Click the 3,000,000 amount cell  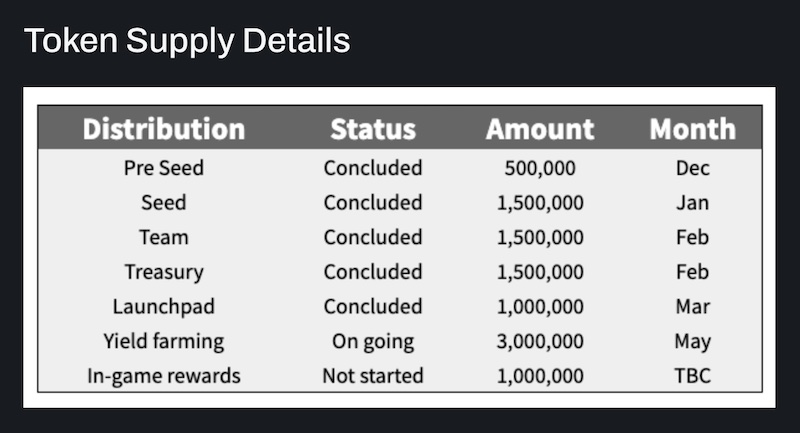540,342
